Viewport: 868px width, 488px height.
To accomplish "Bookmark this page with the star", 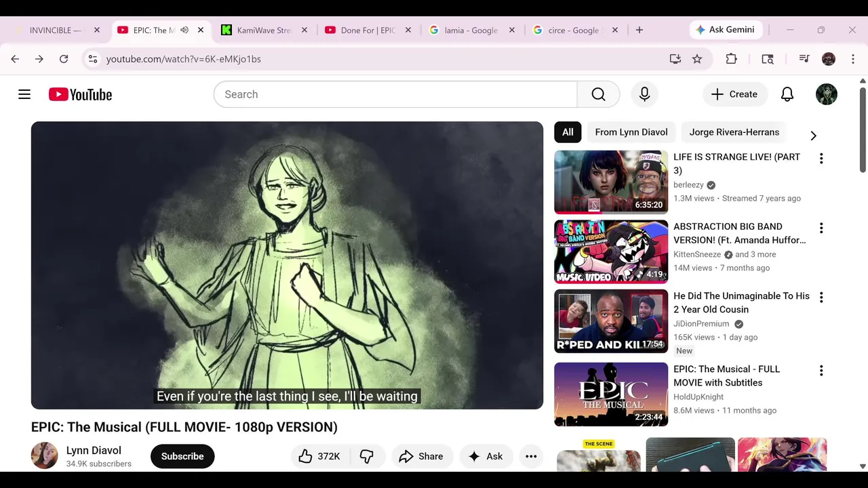I will (x=697, y=59).
